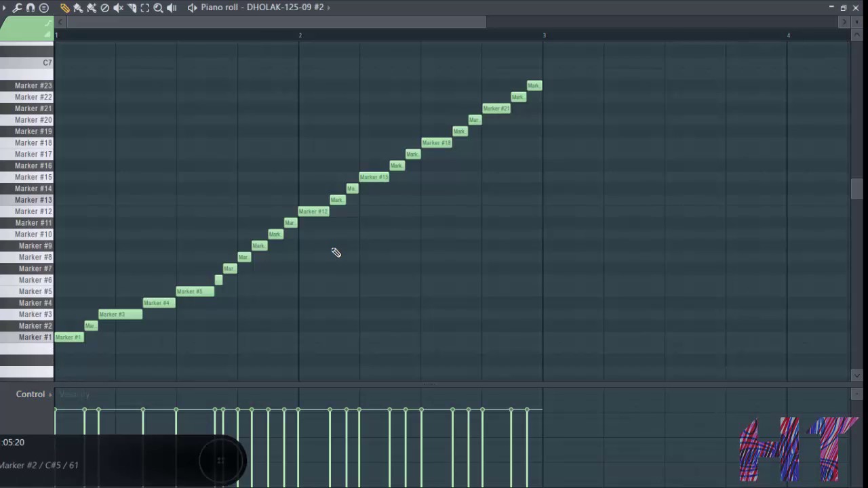Preview the Marker #23 key
The width and height of the screenshot is (868, 488).
click(26, 86)
